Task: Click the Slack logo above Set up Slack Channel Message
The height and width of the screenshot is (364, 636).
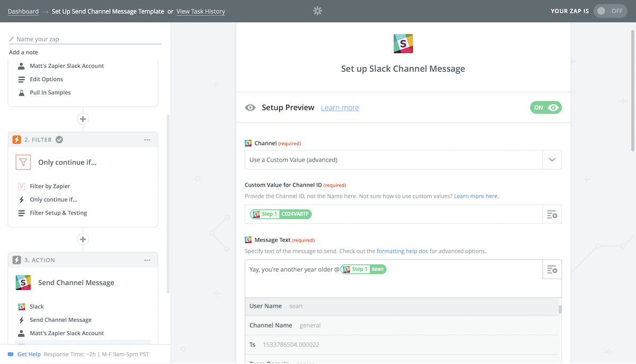Action: pyautogui.click(x=403, y=43)
